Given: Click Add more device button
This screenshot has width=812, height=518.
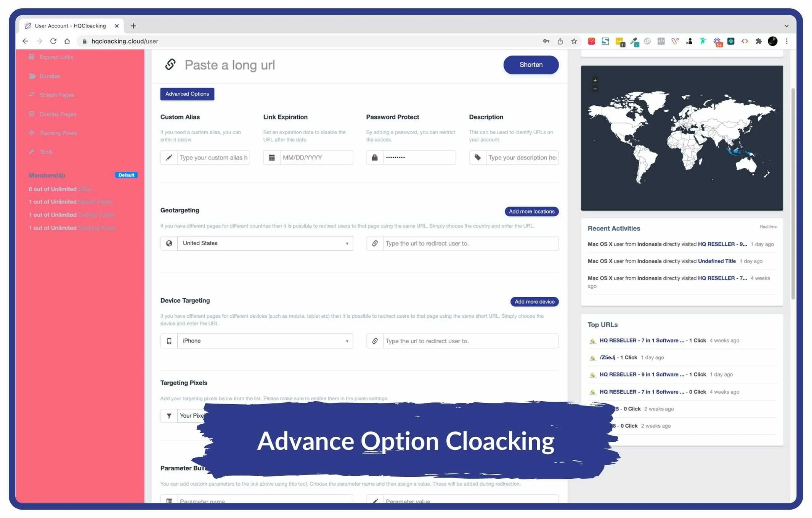Looking at the screenshot, I should (534, 302).
